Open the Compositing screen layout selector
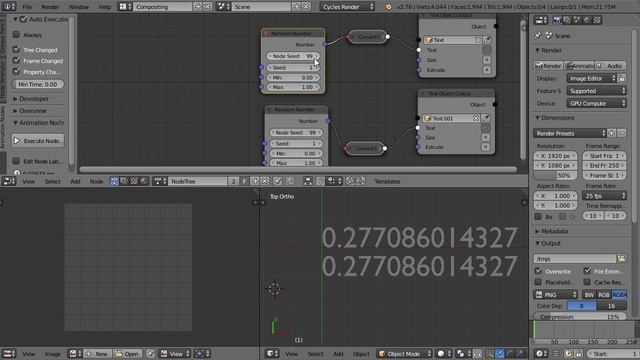Viewport: 640px width, 360px height. 125,7
